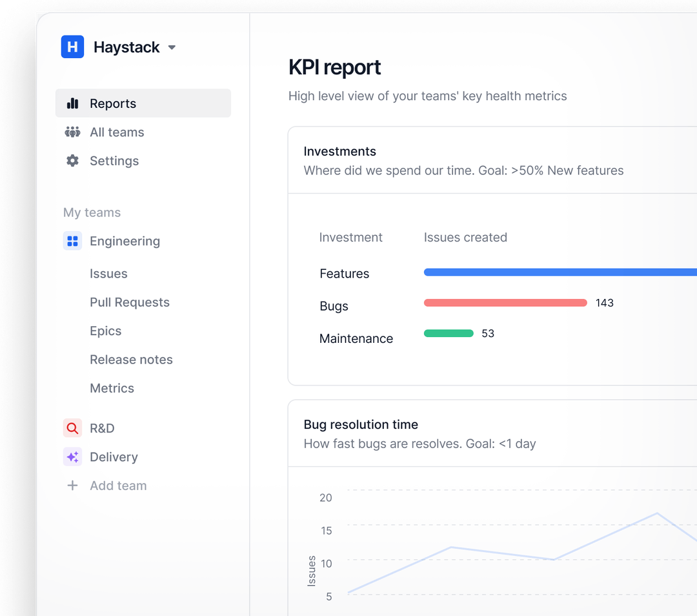Click the Delivery sparkle icon
This screenshot has height=616, width=697.
pyautogui.click(x=72, y=457)
